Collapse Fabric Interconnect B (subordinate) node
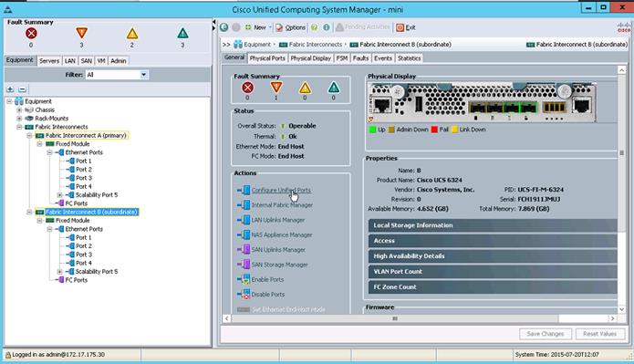This screenshot has height=364, width=634. tap(29, 212)
